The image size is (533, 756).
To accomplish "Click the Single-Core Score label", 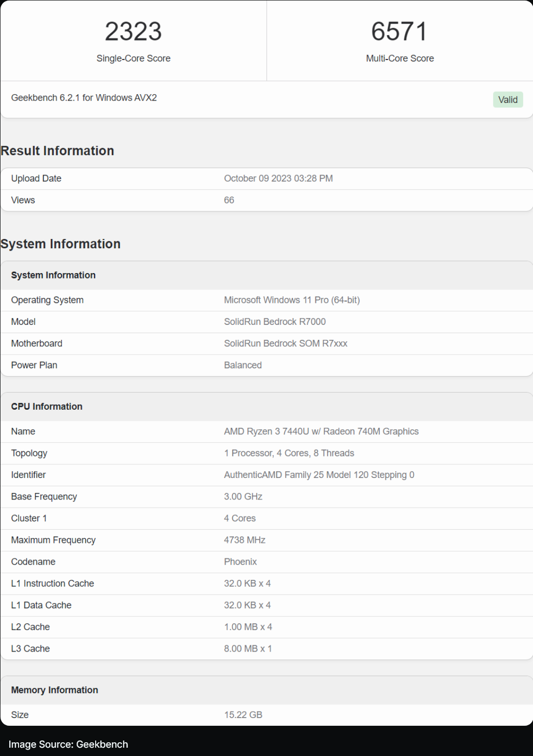I will click(x=133, y=59).
